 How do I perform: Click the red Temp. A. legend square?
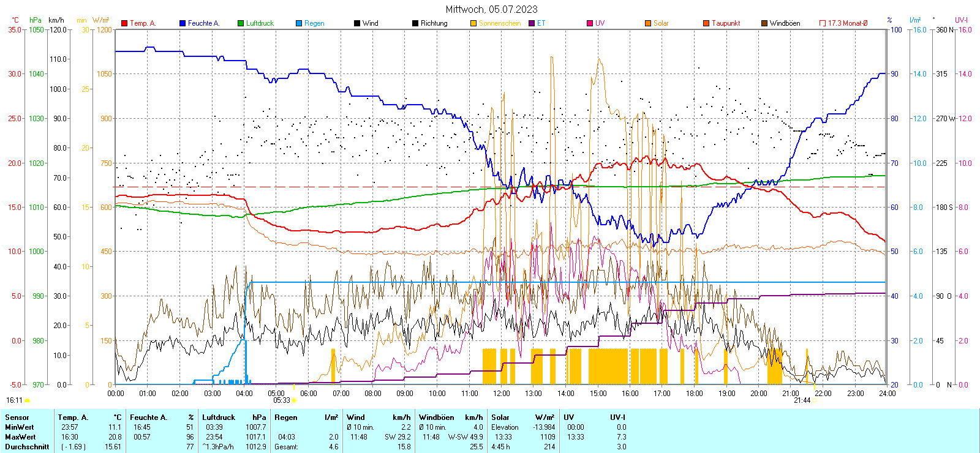pyautogui.click(x=124, y=23)
